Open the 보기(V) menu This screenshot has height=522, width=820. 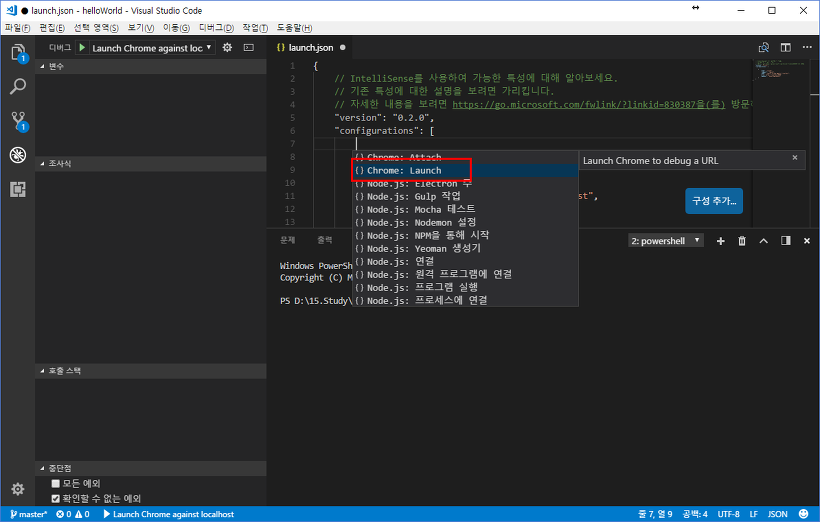pyautogui.click(x=141, y=28)
